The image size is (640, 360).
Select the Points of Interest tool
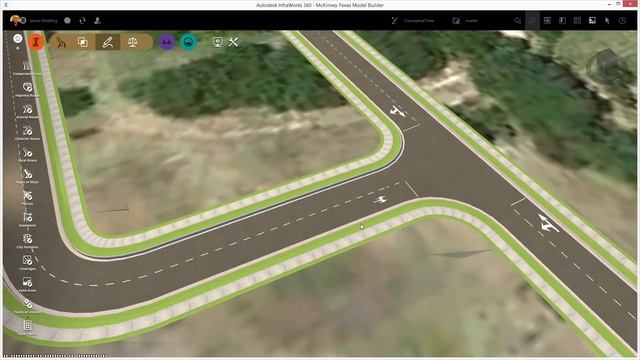pos(27,306)
